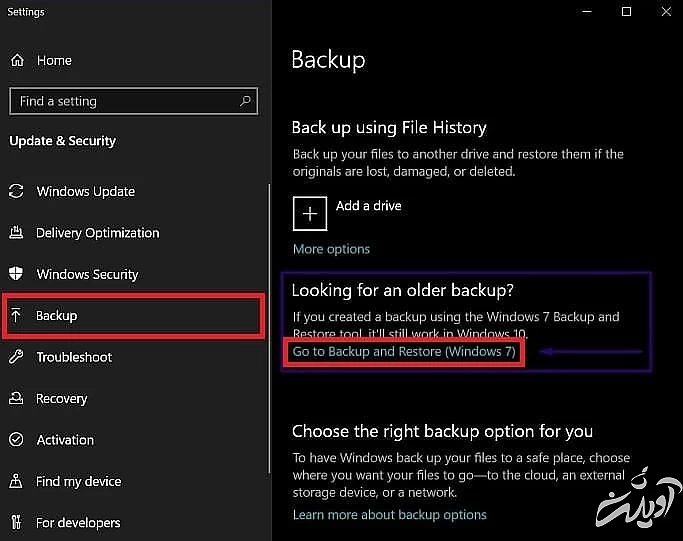Maximize the Settings window

626,12
